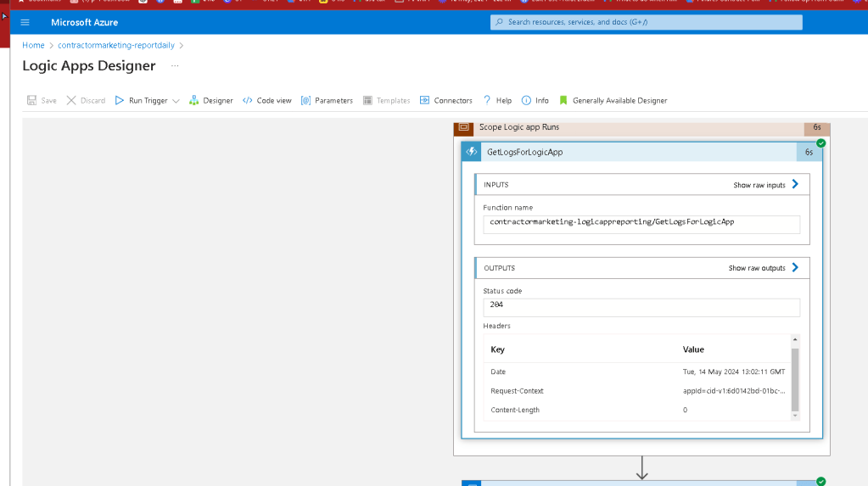Expand the Run Trigger dropdown chevron
The height and width of the screenshot is (486, 868).
[x=176, y=101]
